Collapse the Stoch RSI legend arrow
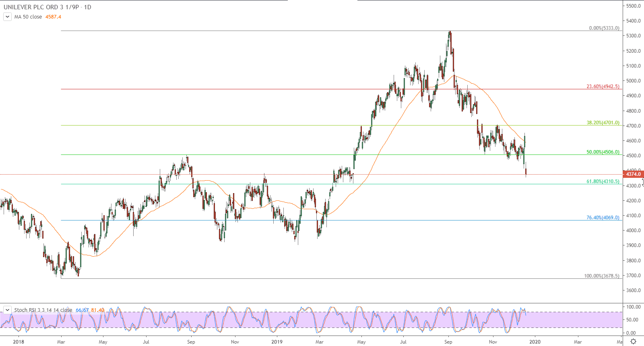The height and width of the screenshot is (346, 644). click(7, 310)
